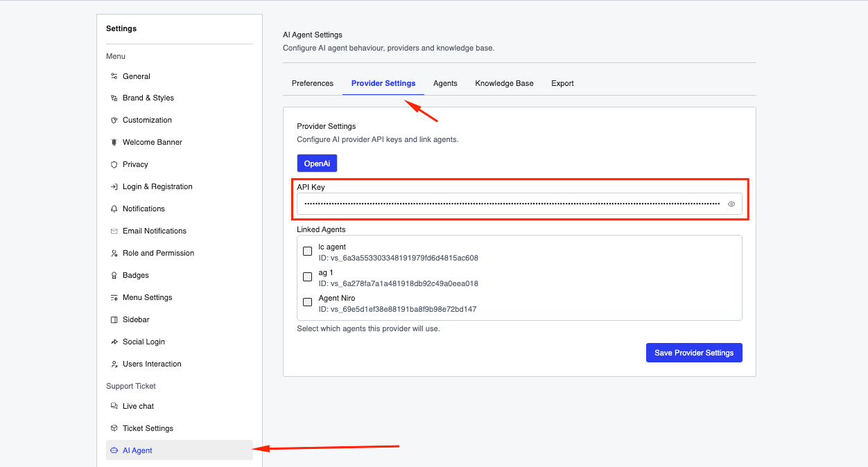This screenshot has width=868, height=467.
Task: Click the Email Notifications envelope icon
Action: click(x=114, y=231)
